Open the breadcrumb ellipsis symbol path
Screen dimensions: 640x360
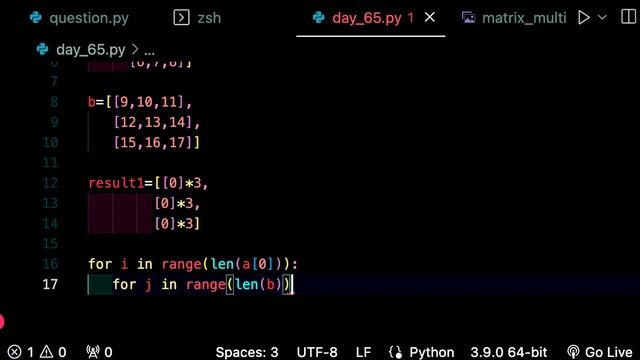pos(149,51)
